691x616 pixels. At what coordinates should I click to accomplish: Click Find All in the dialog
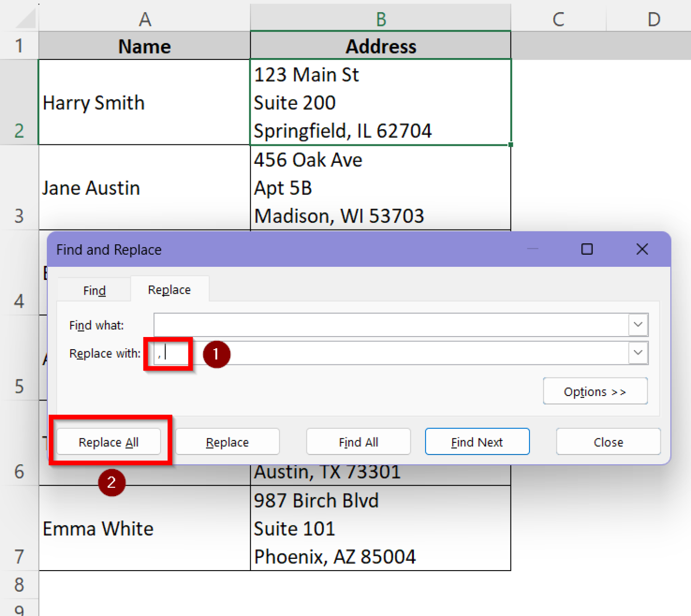coord(358,442)
